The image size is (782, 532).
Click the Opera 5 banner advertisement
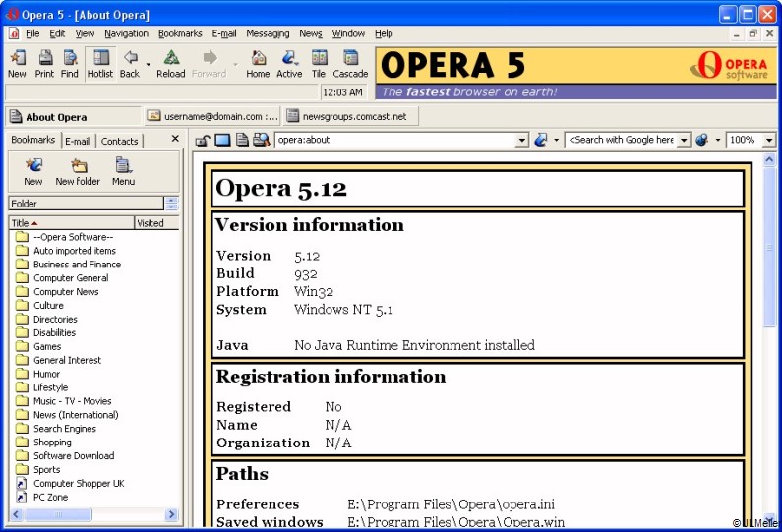pyautogui.click(x=576, y=74)
